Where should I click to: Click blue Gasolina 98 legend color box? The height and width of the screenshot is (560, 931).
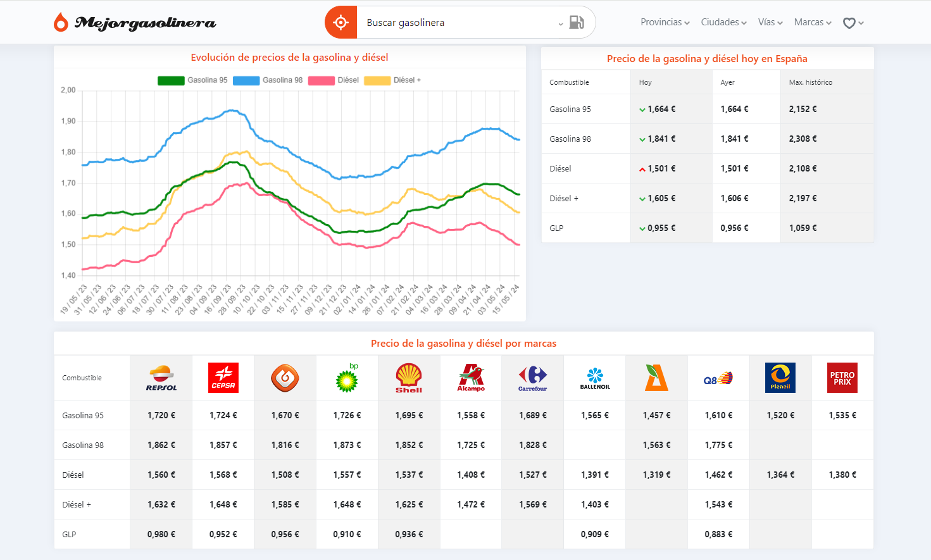246,80
